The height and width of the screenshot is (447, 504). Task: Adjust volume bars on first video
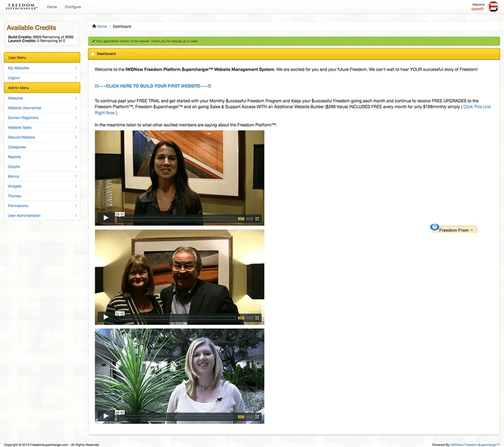(x=241, y=219)
